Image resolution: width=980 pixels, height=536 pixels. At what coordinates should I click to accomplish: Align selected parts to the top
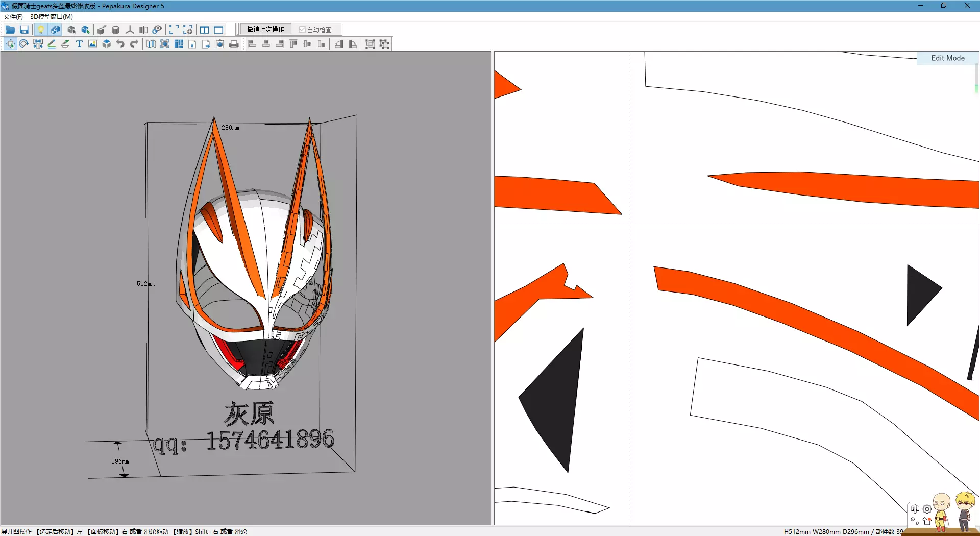[293, 44]
